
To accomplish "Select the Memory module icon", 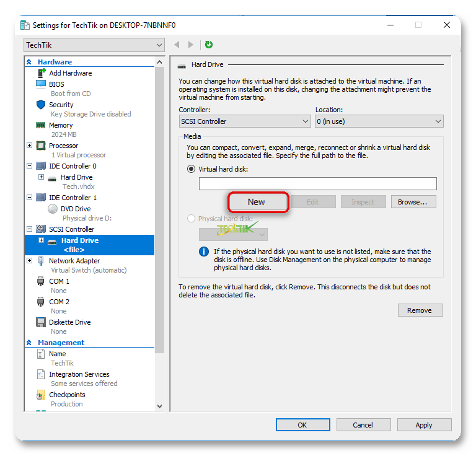I will tap(41, 125).
